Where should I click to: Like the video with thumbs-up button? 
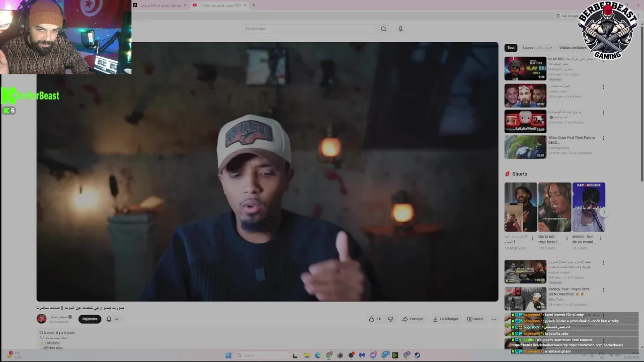[375, 319]
